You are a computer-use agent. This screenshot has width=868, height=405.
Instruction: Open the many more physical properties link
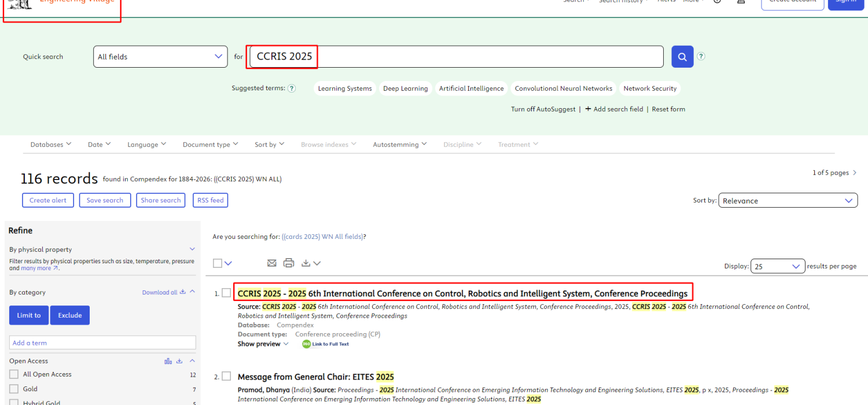39,268
